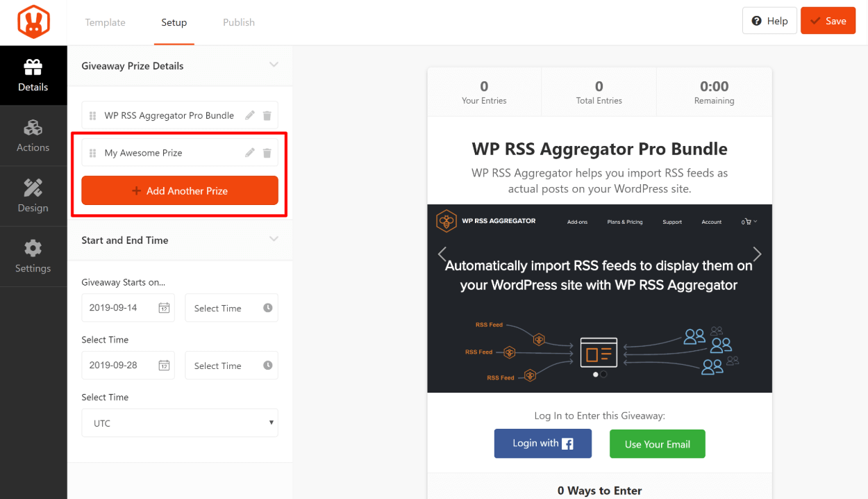Screen dimensions: 868x499
Task: Collapse Start and End Time section
Action: pyautogui.click(x=274, y=240)
